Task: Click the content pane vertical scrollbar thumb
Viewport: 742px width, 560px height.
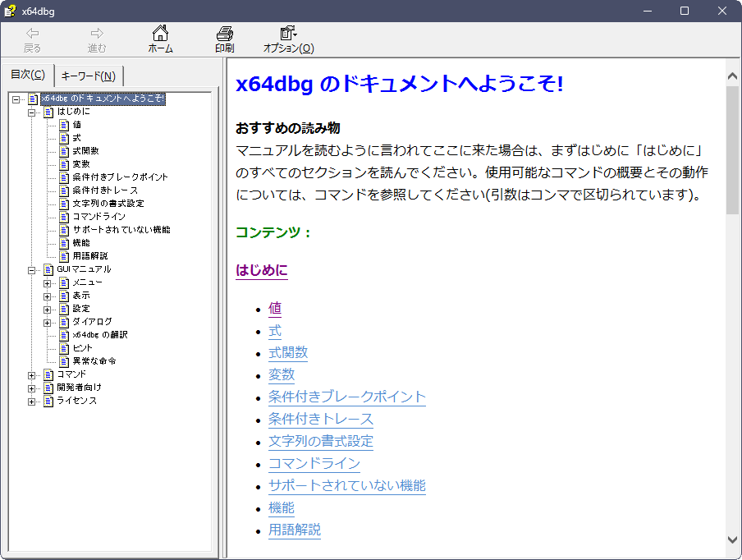Action: tap(732, 149)
